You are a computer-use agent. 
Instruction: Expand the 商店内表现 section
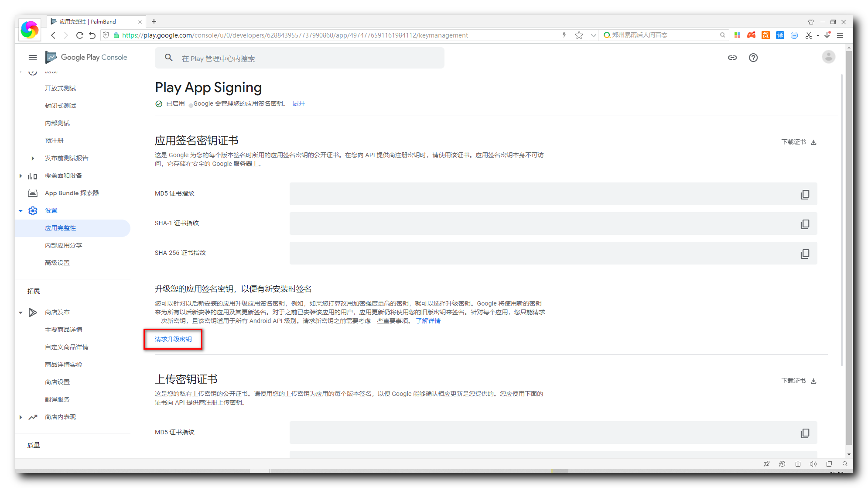click(x=21, y=417)
